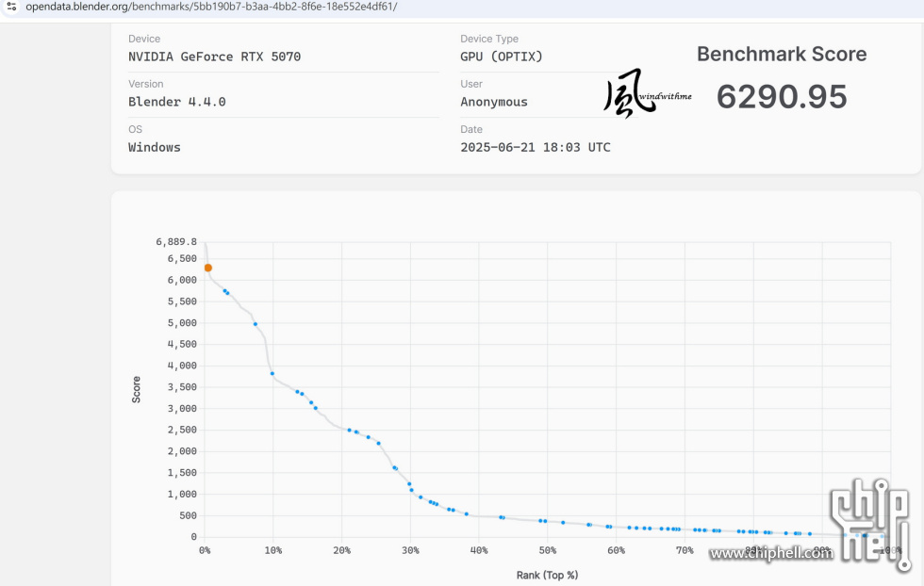Select the benchmark score number "6290.95"
Screen dimensions: 924x586
click(782, 97)
